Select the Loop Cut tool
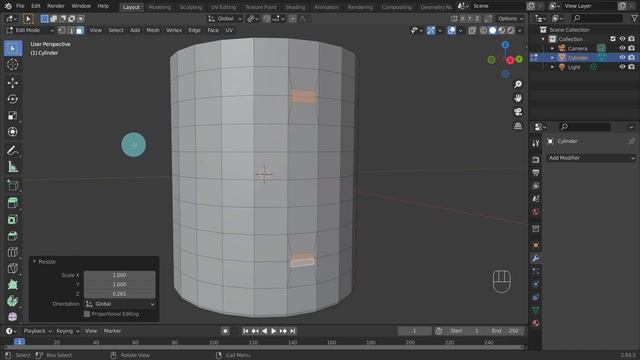The image size is (640, 360). tap(13, 252)
